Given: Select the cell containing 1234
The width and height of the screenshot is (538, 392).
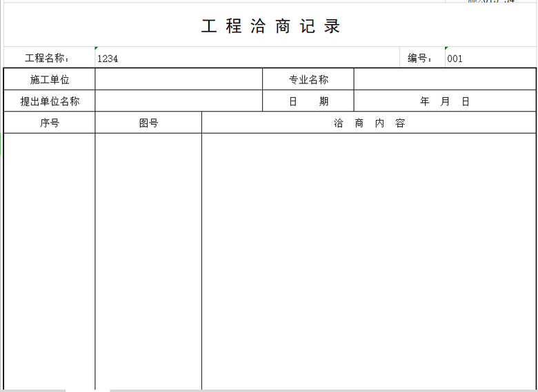Looking at the screenshot, I should pyautogui.click(x=246, y=59).
